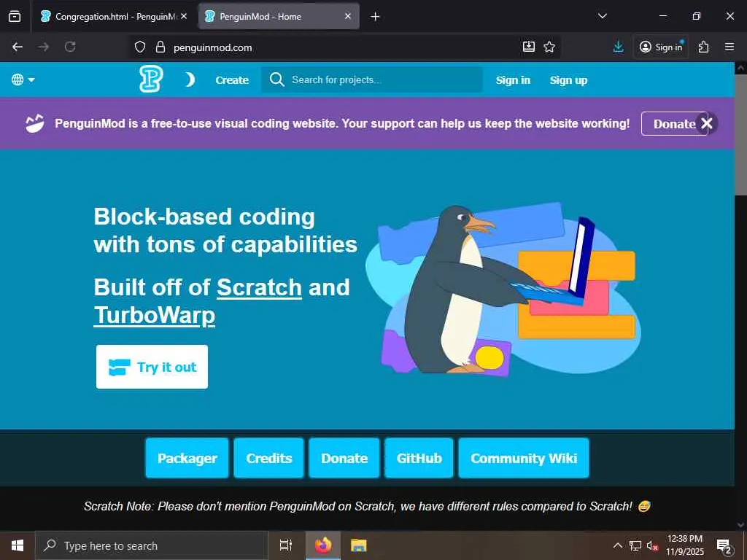Open the Sign up link
Image resolution: width=747 pixels, height=560 pixels.
click(x=568, y=80)
